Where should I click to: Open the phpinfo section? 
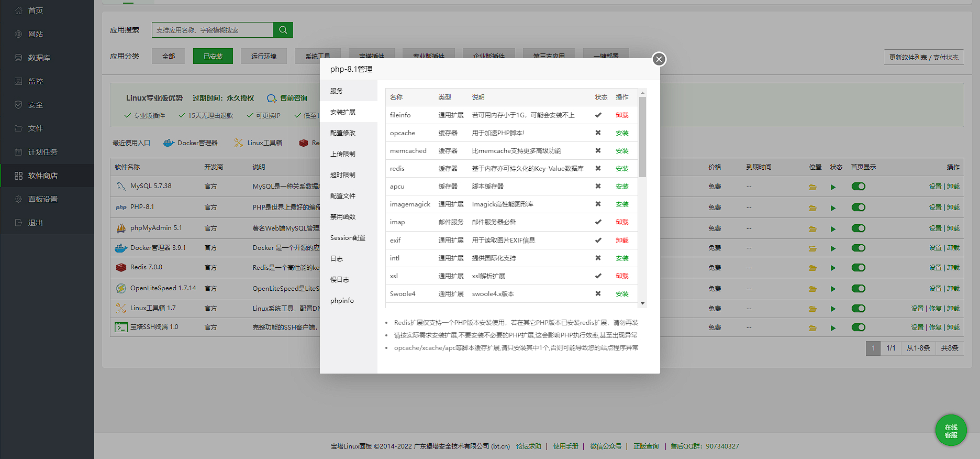342,301
